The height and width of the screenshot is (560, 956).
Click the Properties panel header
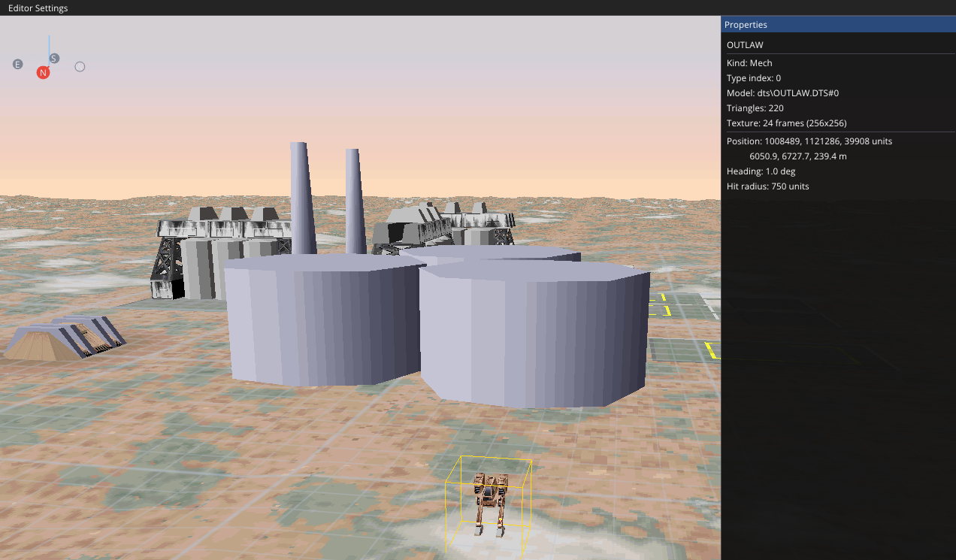[x=838, y=25]
